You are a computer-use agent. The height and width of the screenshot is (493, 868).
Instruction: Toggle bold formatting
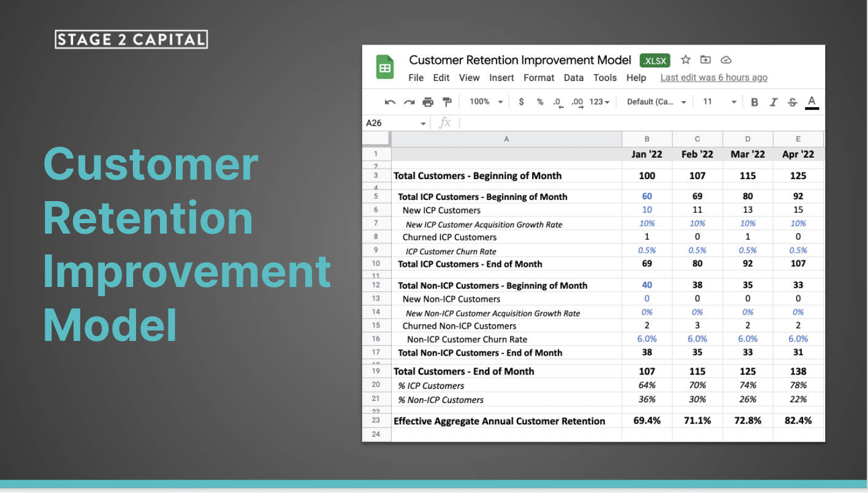[755, 102]
